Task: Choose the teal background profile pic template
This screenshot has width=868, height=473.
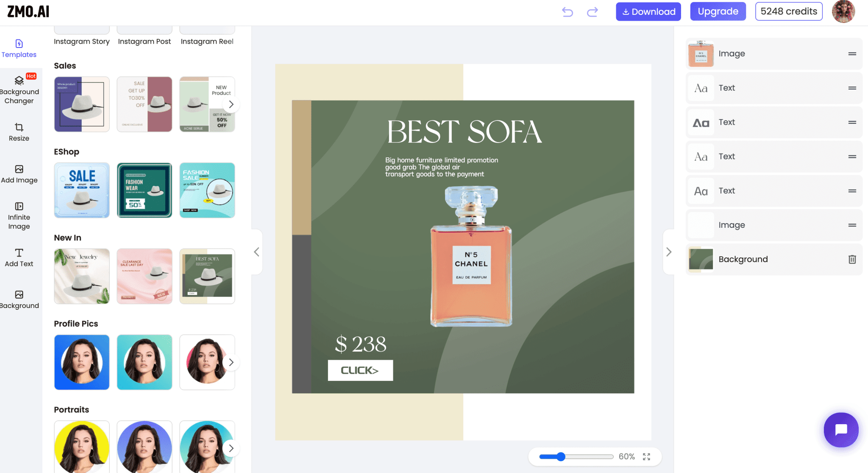Action: (145, 362)
